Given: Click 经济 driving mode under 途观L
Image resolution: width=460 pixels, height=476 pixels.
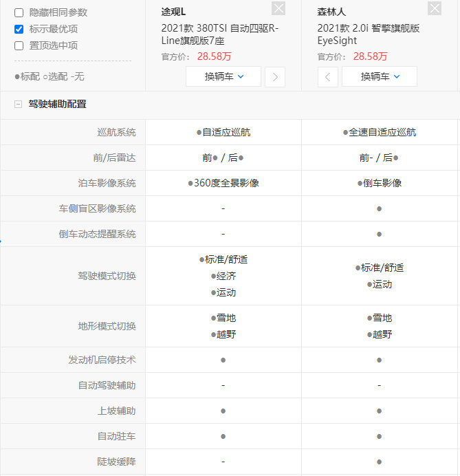Looking at the screenshot, I should point(223,277).
